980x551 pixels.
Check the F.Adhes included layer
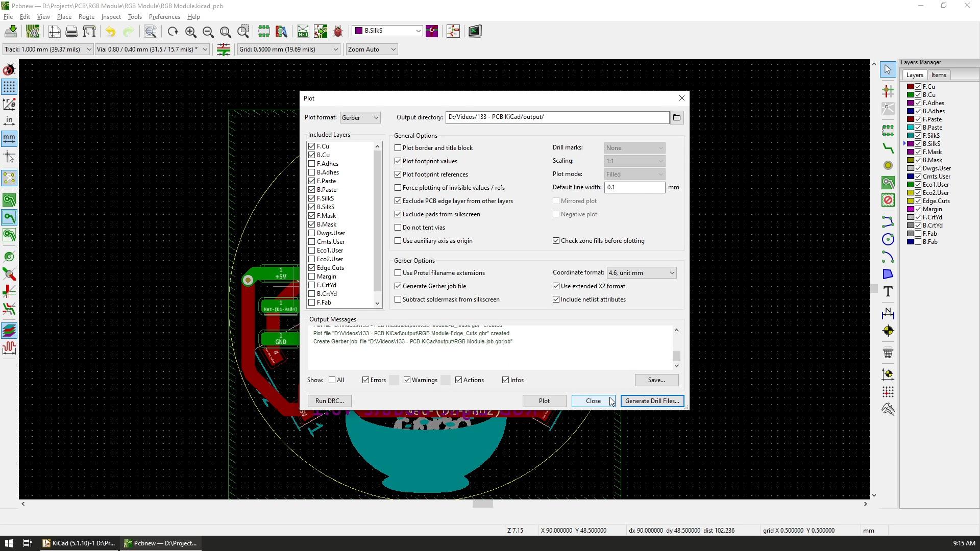[x=312, y=164]
